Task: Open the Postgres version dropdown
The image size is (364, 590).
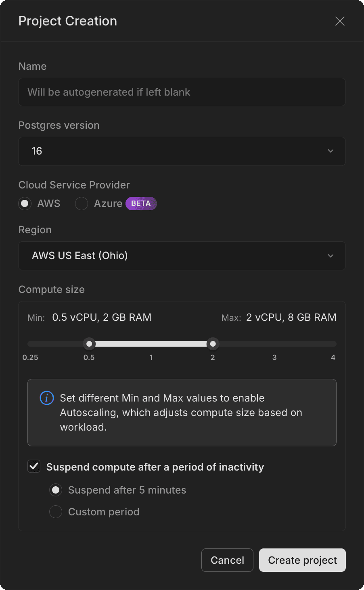Action: pyautogui.click(x=182, y=151)
